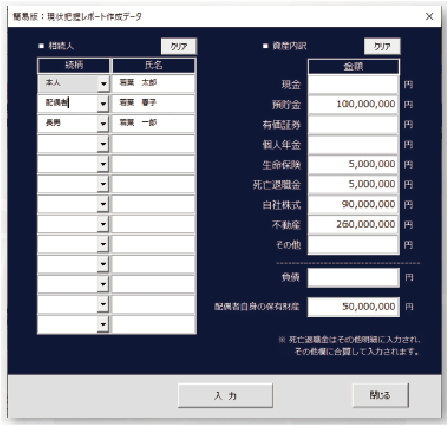Click the name field in the 本人 row
The width and height of the screenshot is (448, 426).
coord(153,83)
